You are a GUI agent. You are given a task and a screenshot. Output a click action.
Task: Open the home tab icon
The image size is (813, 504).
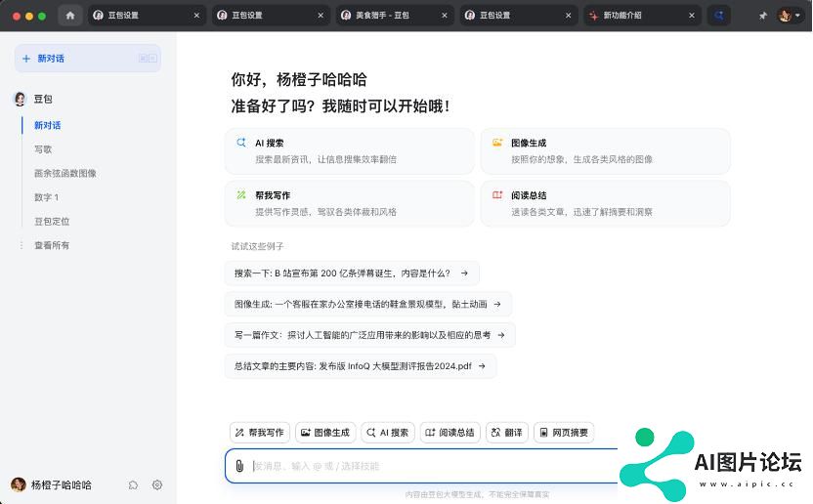point(70,16)
